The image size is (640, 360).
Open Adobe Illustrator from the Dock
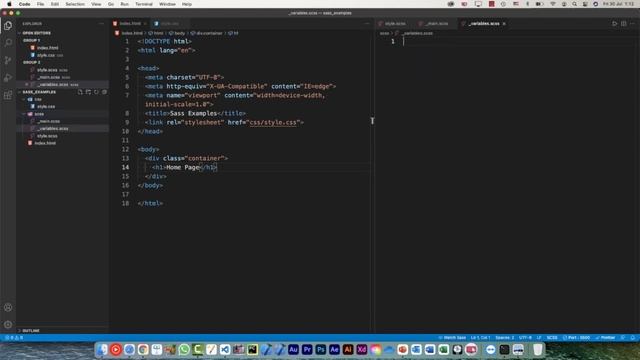pyautogui.click(x=348, y=349)
